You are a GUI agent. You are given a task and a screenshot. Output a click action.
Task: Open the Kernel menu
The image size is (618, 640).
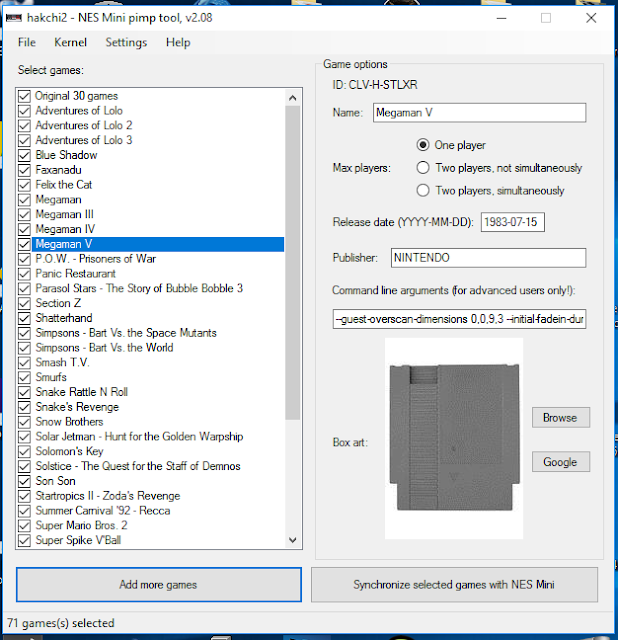pyautogui.click(x=70, y=43)
